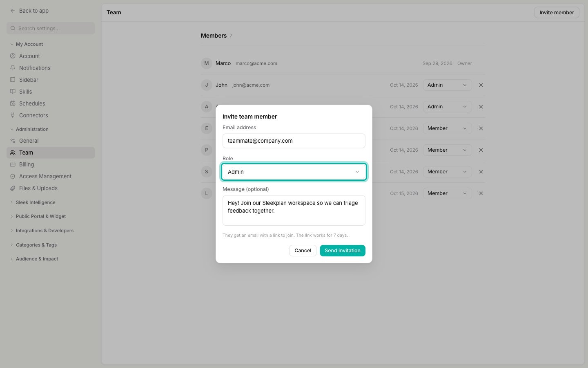Click the Billing card icon
This screenshot has height=368, width=588.
13,164
